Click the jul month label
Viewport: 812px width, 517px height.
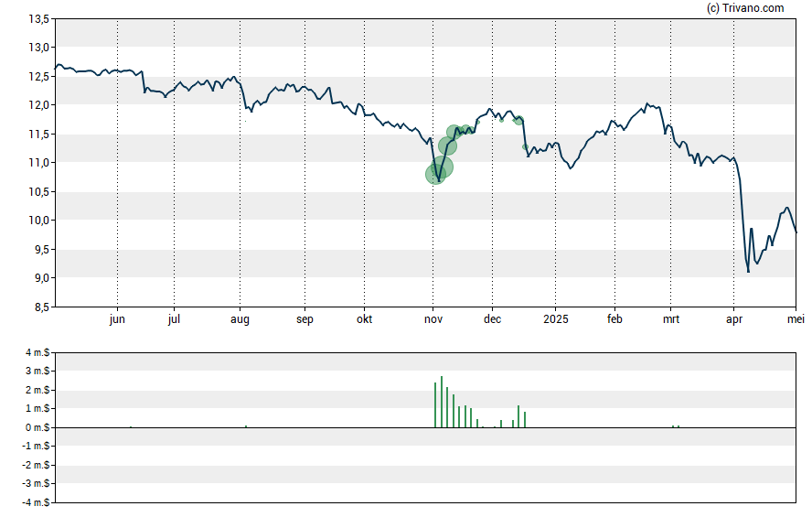[174, 319]
